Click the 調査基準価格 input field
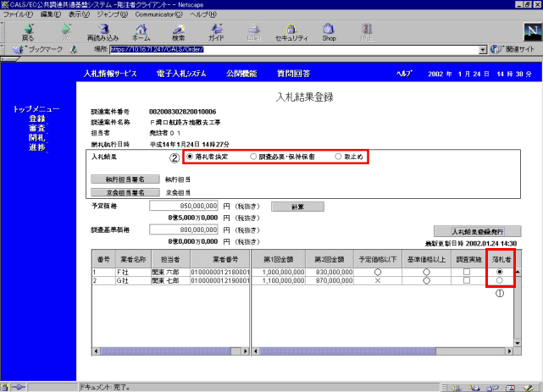This screenshot has width=543, height=392. pyautogui.click(x=184, y=229)
